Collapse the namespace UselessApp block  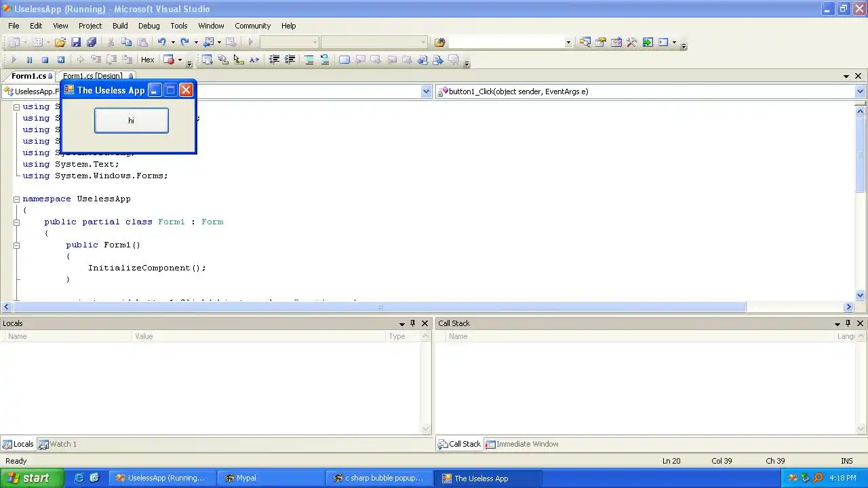[16, 199]
